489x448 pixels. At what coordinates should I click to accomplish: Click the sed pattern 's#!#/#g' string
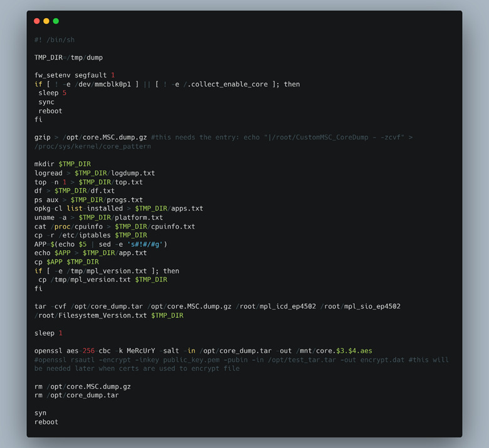tap(145, 244)
